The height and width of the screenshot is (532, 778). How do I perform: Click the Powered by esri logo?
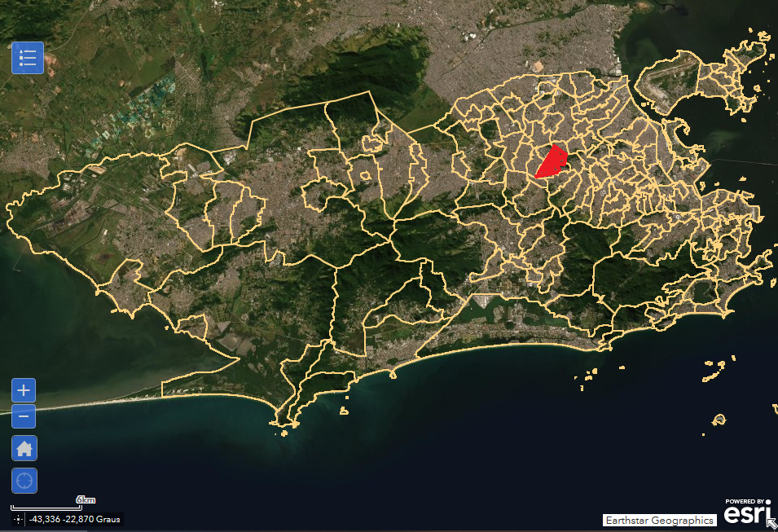(x=745, y=512)
